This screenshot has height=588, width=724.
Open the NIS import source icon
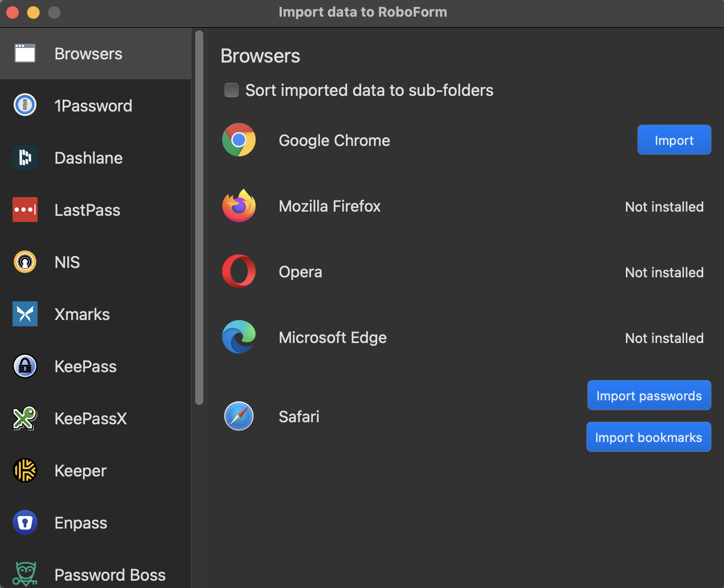[25, 262]
